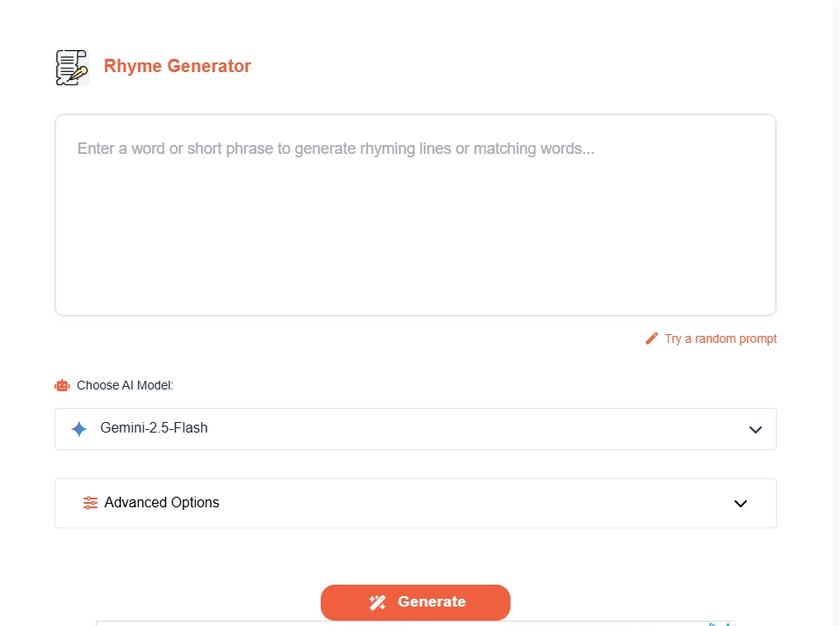Select the Advanced Options label text

(x=160, y=502)
